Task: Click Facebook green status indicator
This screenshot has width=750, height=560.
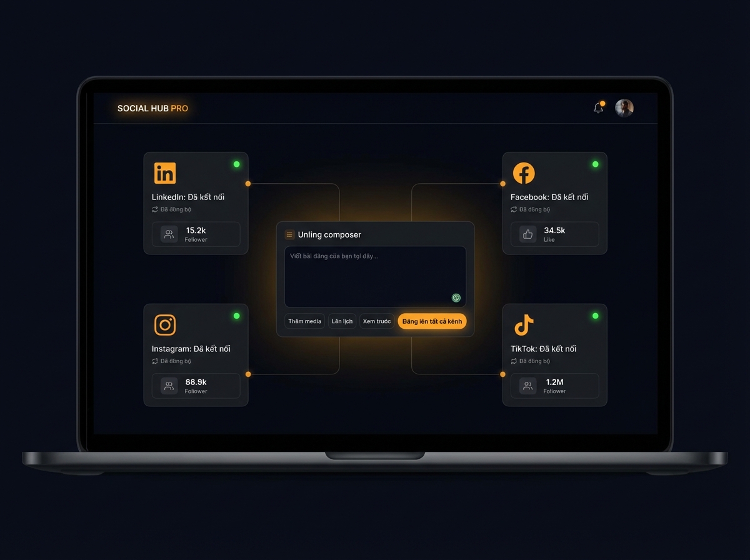Action: 595,164
